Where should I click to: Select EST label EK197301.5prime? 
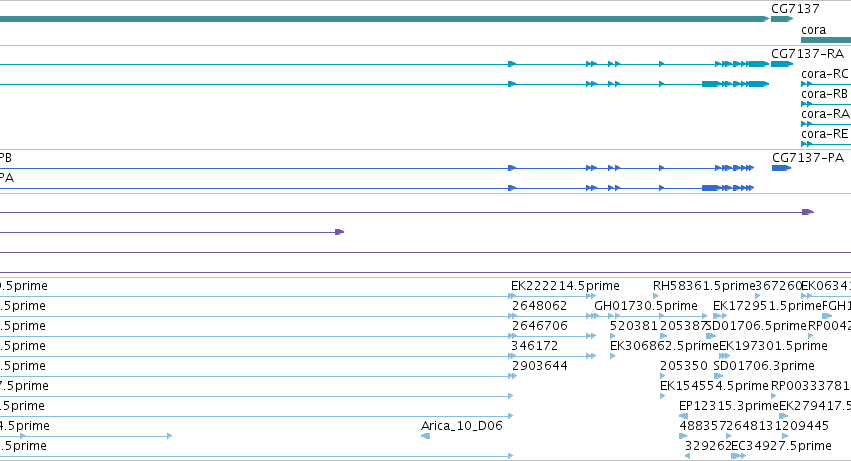pos(773,346)
